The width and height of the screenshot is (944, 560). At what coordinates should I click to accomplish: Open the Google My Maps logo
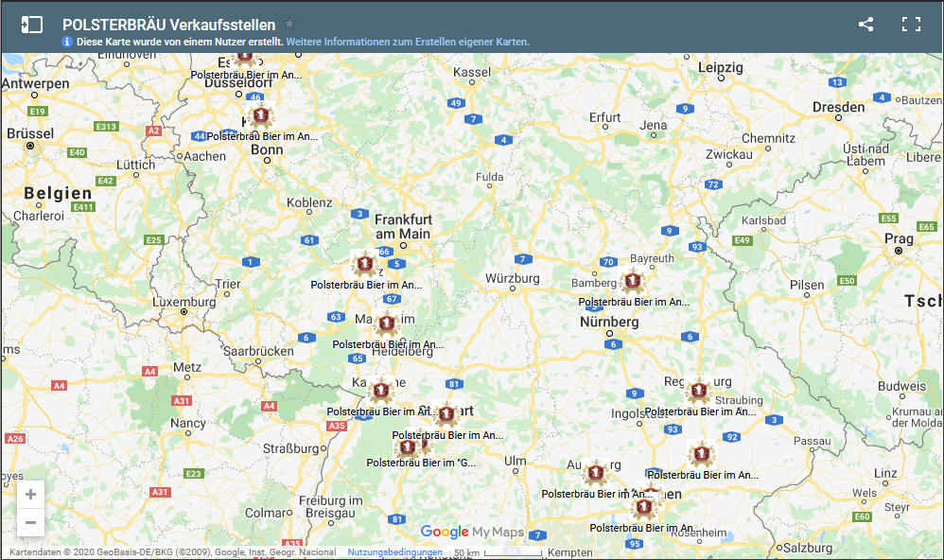click(472, 532)
